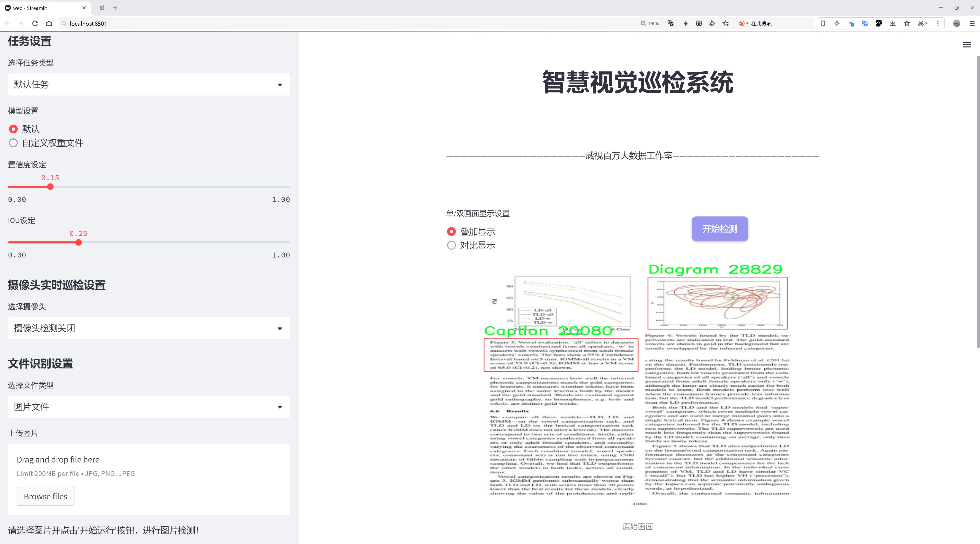This screenshot has height=544, width=980.
Task: Open a new browser tab
Action: point(115,8)
